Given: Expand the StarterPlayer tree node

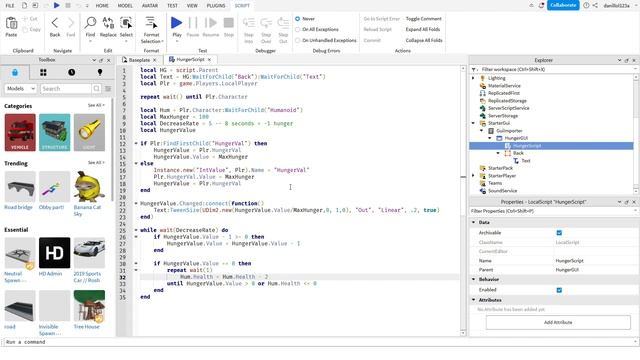Looking at the screenshot, I should pyautogui.click(x=473, y=176).
